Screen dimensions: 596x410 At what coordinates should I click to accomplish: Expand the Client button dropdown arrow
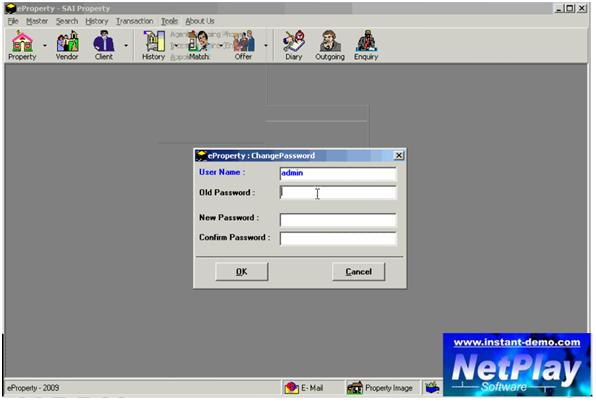[x=126, y=46]
